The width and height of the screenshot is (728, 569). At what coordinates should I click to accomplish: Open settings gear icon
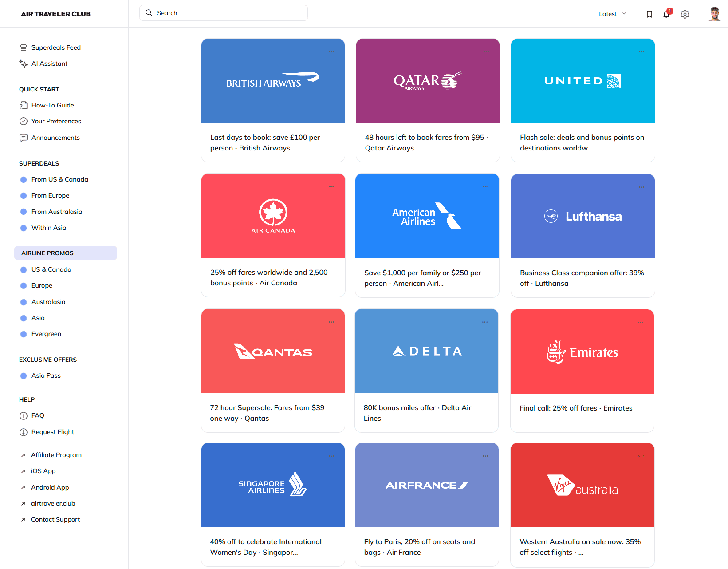[685, 14]
